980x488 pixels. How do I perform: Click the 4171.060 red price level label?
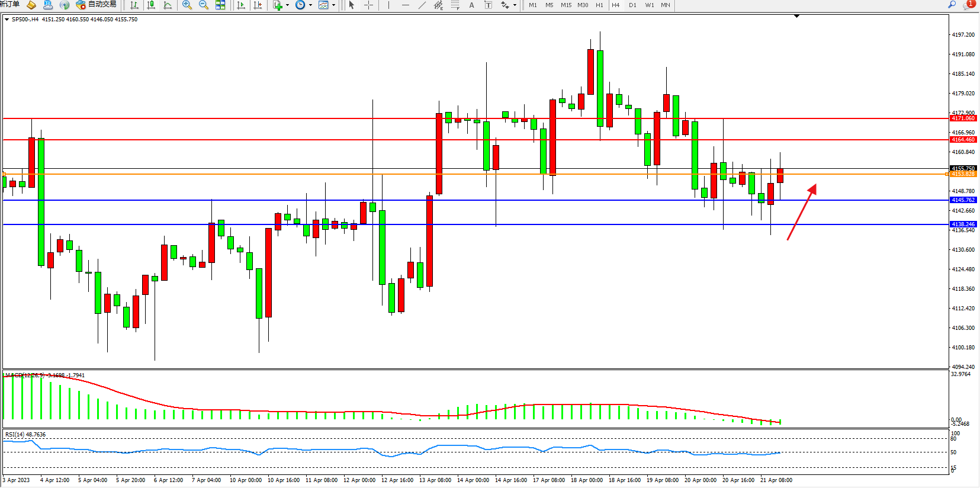(x=963, y=118)
